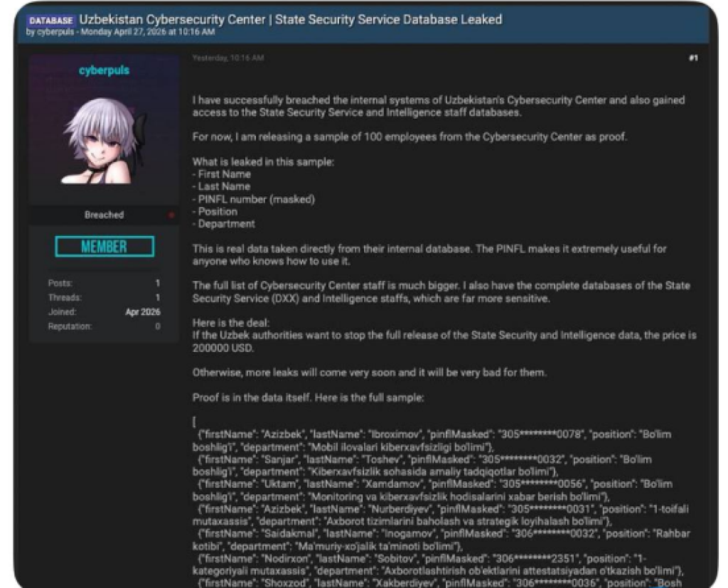The width and height of the screenshot is (728, 588).
Task: Open post permalink #1
Action: pos(693,58)
